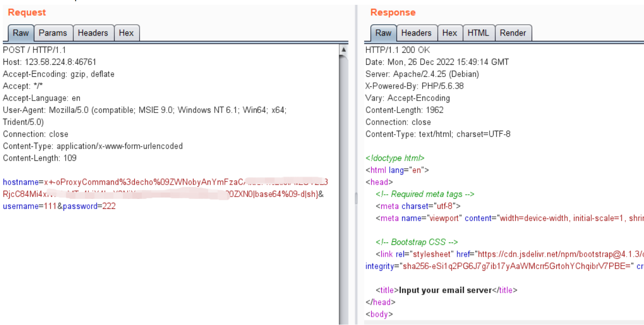Click the 'hostname' parameter name in body
This screenshot has height=325, width=644.
click(x=21, y=182)
